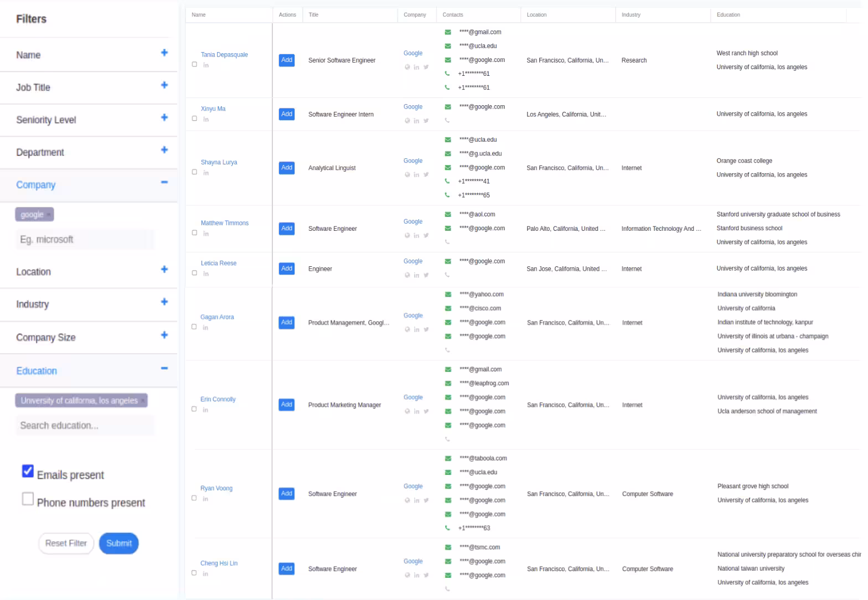This screenshot has width=868, height=600.
Task: Click website globe icon in Shayna Lurya's row
Action: click(407, 175)
